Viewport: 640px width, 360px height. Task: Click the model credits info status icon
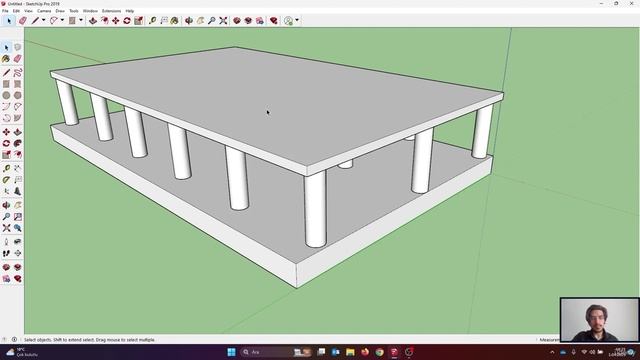pos(14,340)
